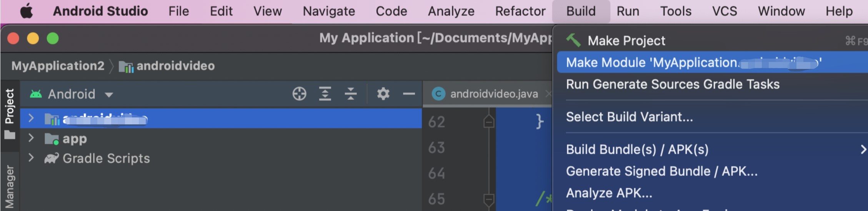Toggle code fold marker at line 62
This screenshot has height=211, width=868.
tap(489, 121)
